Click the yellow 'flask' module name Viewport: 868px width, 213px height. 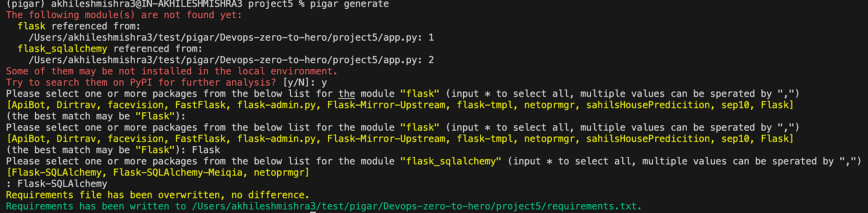(31, 26)
